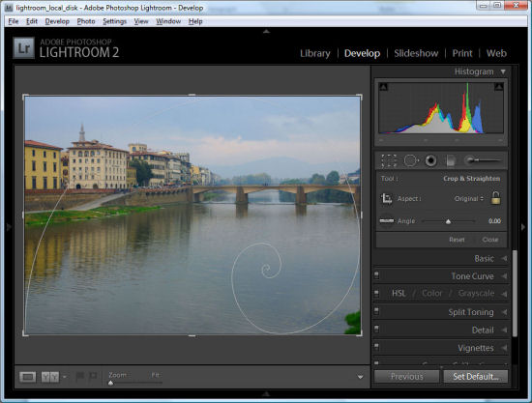Open the Before/After view options arrow
The image size is (532, 403).
65,377
